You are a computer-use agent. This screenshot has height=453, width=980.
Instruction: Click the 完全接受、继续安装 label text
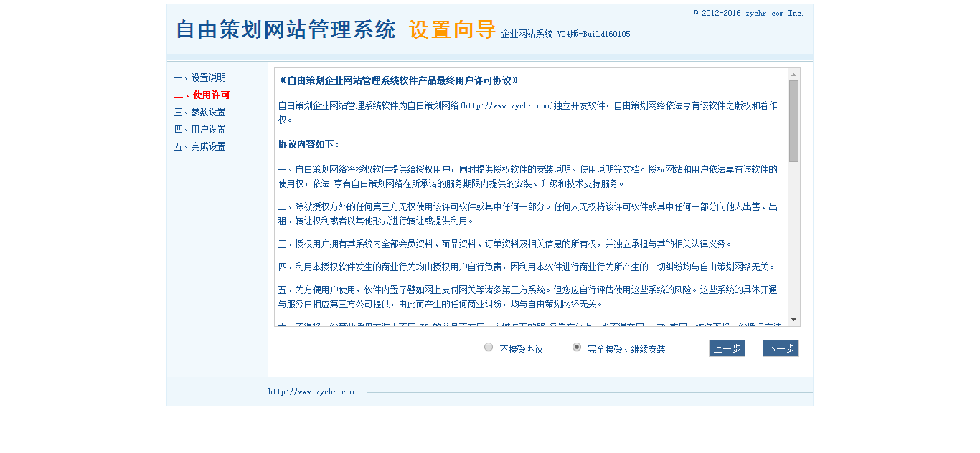click(626, 349)
